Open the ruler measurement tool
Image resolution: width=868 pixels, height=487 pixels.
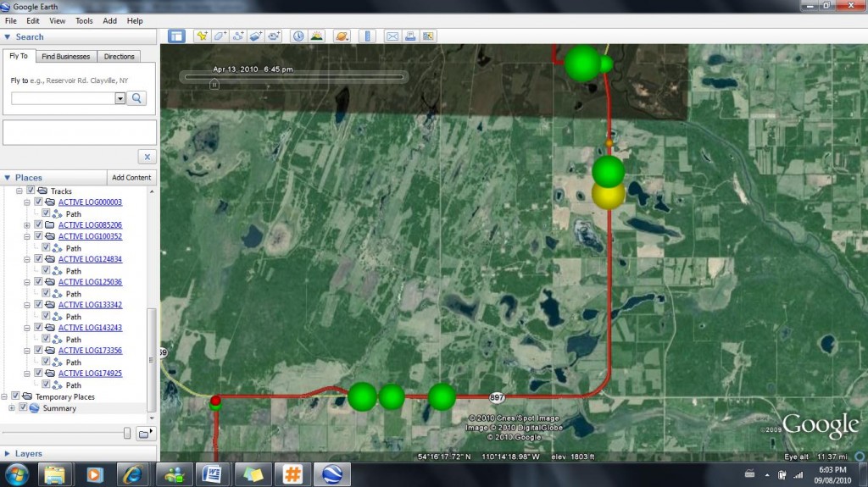coord(367,36)
